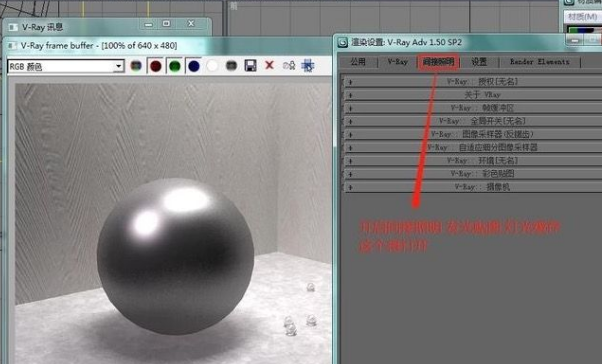Click the V-Ray 讯息 window title bar
This screenshot has width=602, height=364.
click(x=73, y=26)
